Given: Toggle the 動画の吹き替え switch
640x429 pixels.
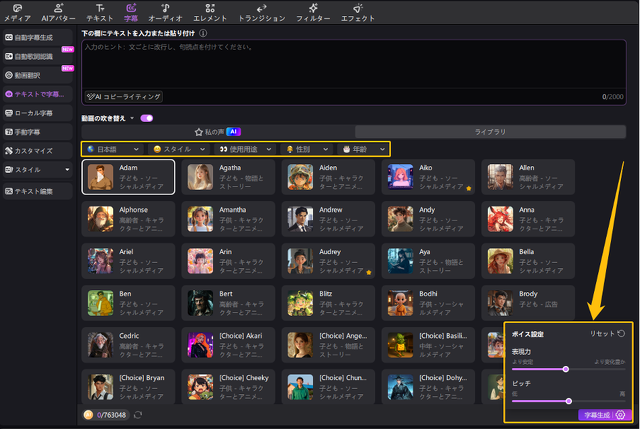Looking at the screenshot, I should click(x=147, y=118).
